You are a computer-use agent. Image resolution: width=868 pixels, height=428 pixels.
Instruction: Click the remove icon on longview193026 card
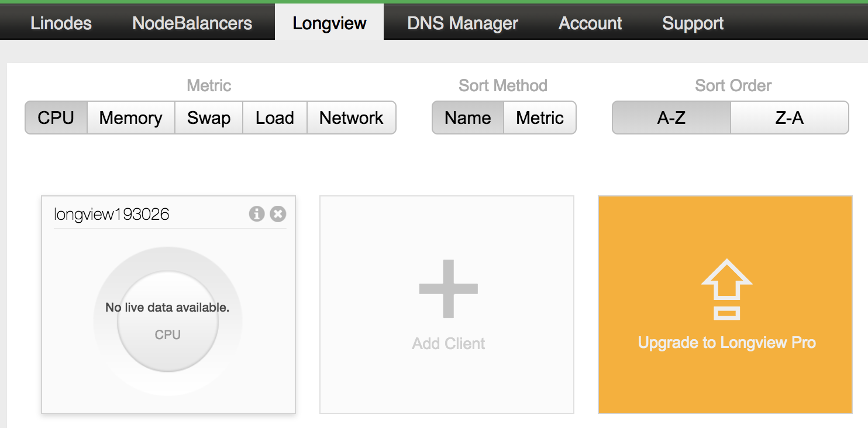(x=278, y=214)
